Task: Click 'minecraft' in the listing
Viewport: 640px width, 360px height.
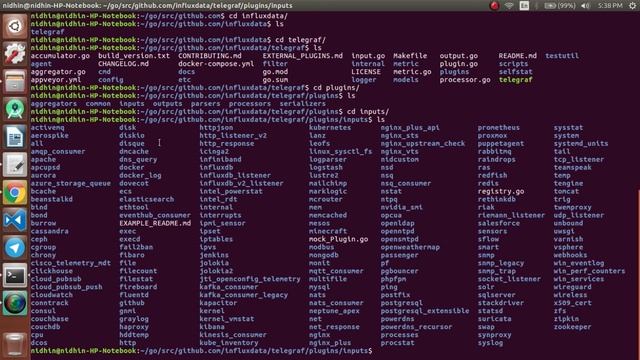Action: [328, 231]
